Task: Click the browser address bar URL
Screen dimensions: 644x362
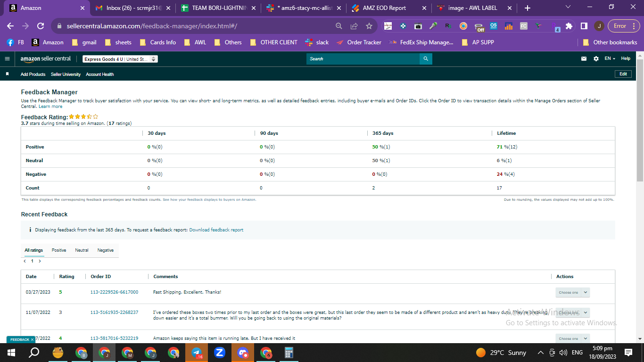Action: point(152,26)
